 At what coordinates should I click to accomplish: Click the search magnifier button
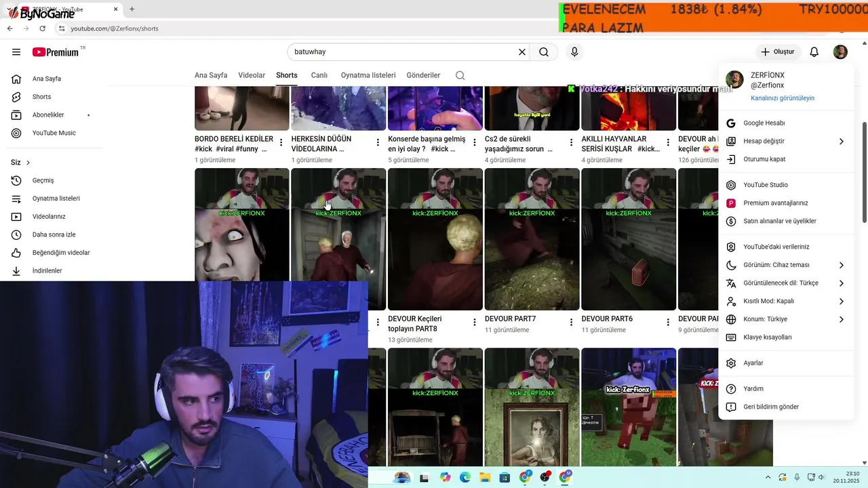(544, 52)
